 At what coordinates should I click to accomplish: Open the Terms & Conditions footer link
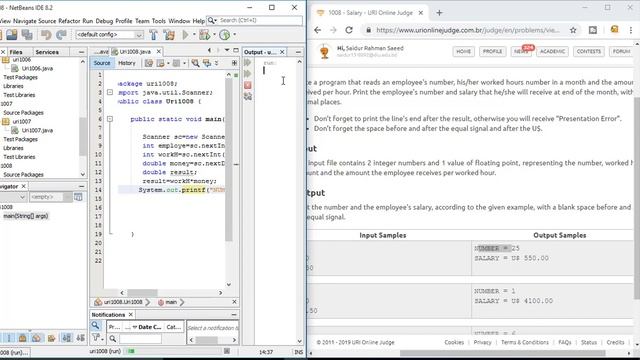click(x=524, y=342)
